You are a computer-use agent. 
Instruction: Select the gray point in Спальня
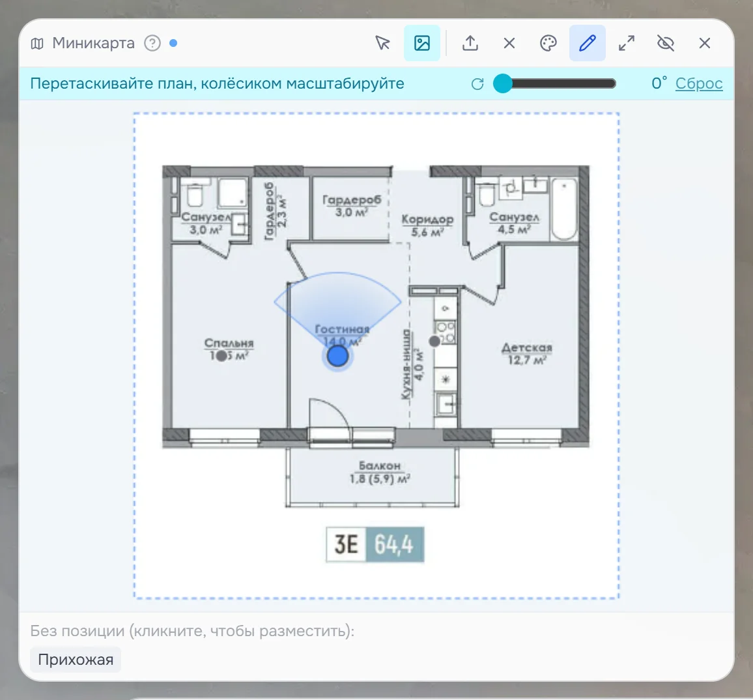pyautogui.click(x=221, y=356)
